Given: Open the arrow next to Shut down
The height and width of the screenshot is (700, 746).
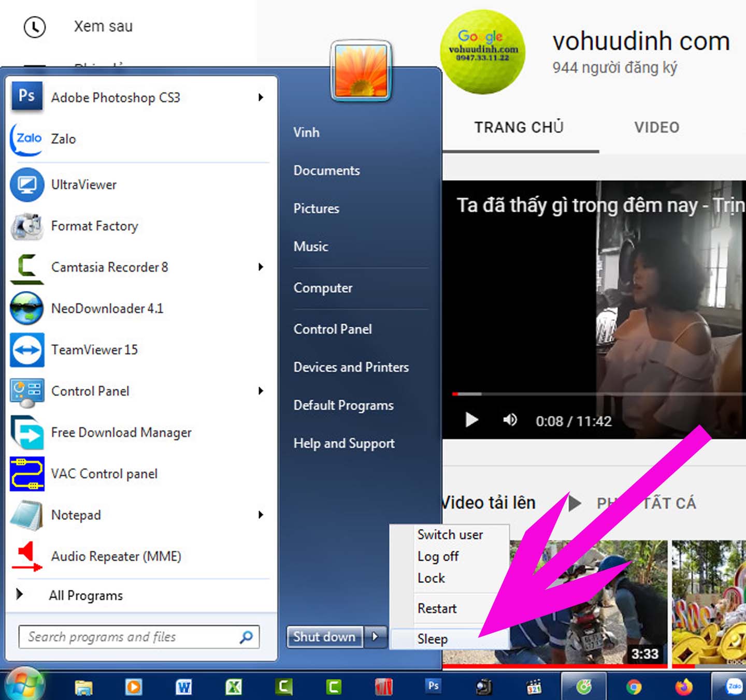Looking at the screenshot, I should [376, 637].
